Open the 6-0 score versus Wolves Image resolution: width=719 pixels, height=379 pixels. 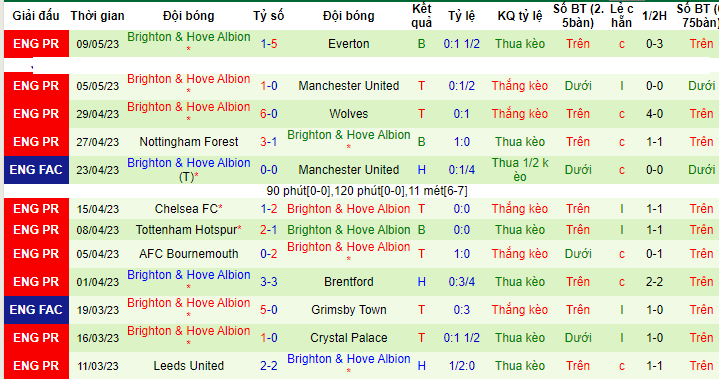(269, 114)
